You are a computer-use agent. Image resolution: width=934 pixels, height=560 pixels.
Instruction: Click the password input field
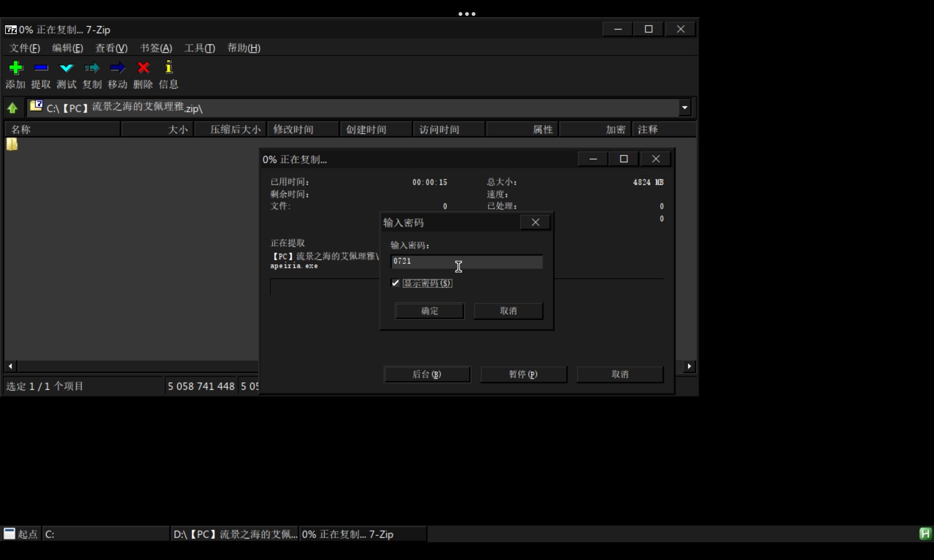(x=467, y=261)
